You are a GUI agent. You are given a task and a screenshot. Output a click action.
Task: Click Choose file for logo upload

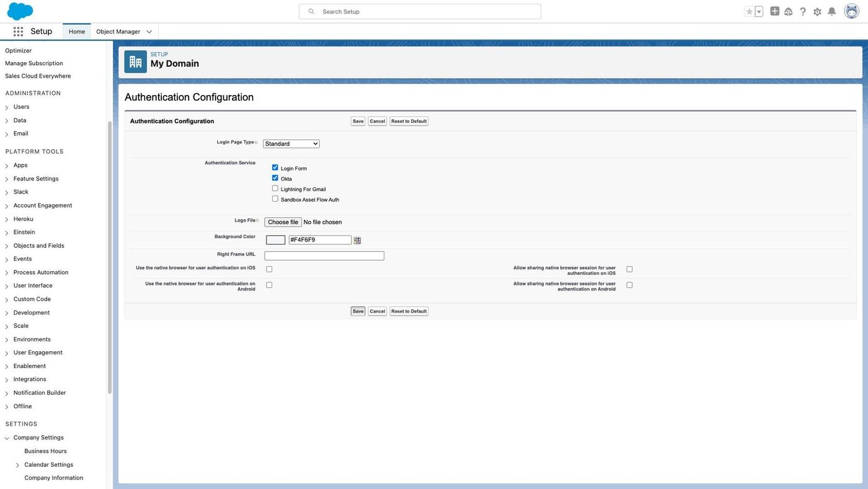coord(283,222)
